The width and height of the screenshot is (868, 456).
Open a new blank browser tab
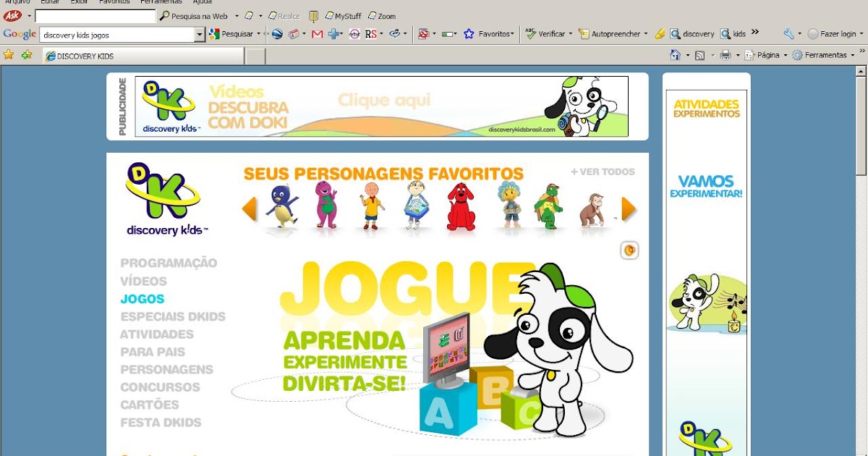click(x=255, y=56)
